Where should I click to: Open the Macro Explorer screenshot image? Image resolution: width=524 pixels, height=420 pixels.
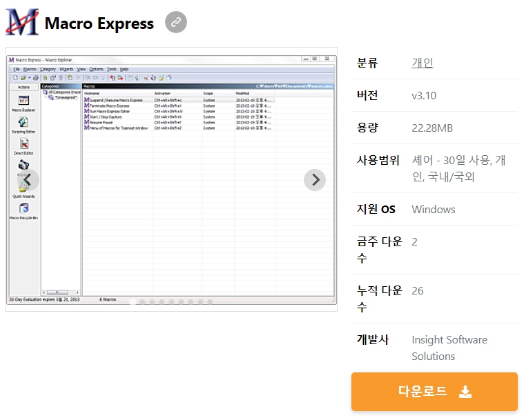171,179
